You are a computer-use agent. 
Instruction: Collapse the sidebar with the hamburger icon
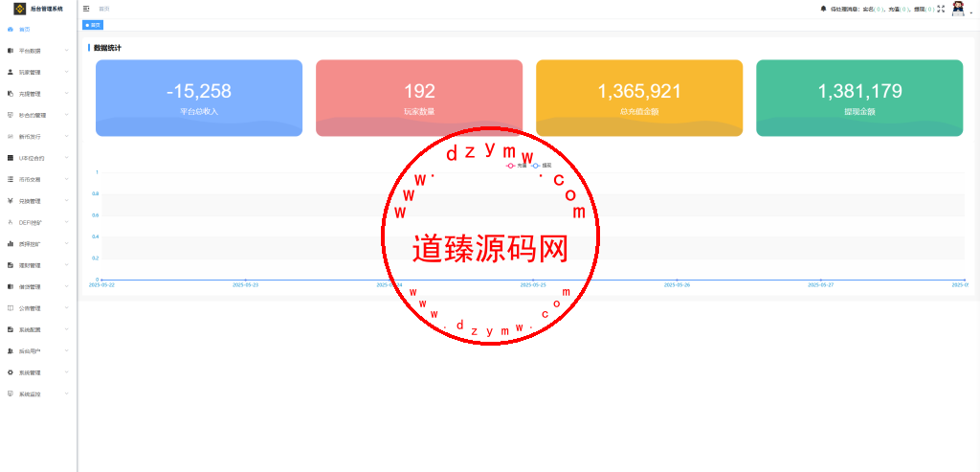(x=86, y=9)
